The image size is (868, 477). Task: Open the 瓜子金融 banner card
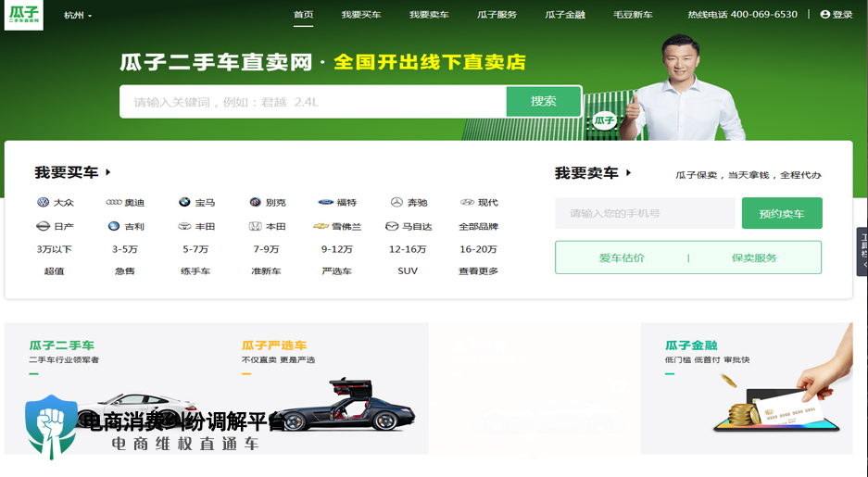click(x=747, y=388)
